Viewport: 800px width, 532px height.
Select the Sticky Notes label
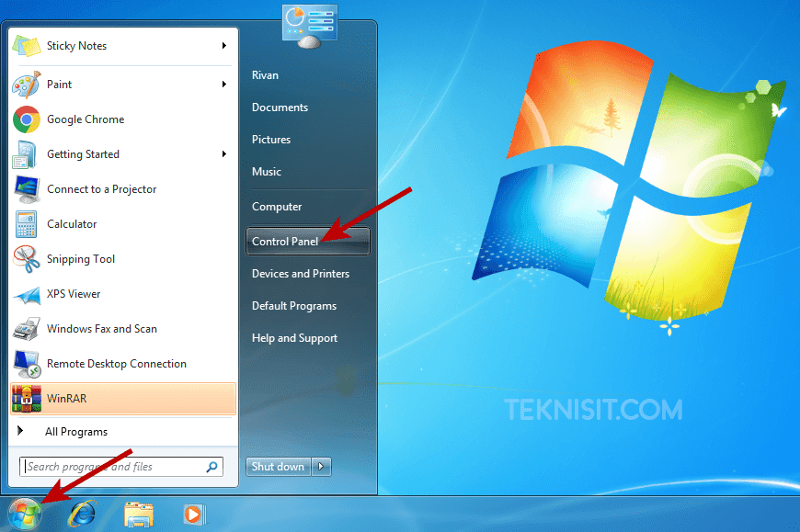pyautogui.click(x=76, y=46)
